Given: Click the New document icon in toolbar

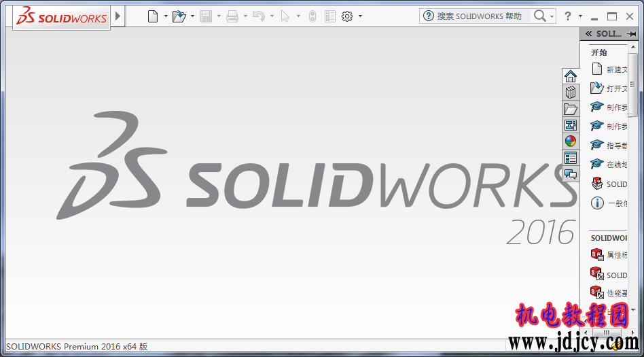Looking at the screenshot, I should pos(153,16).
